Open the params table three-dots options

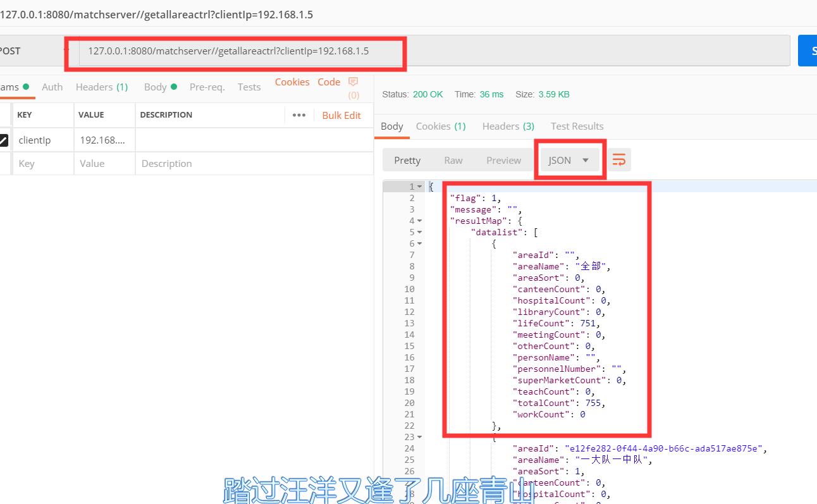coord(299,115)
